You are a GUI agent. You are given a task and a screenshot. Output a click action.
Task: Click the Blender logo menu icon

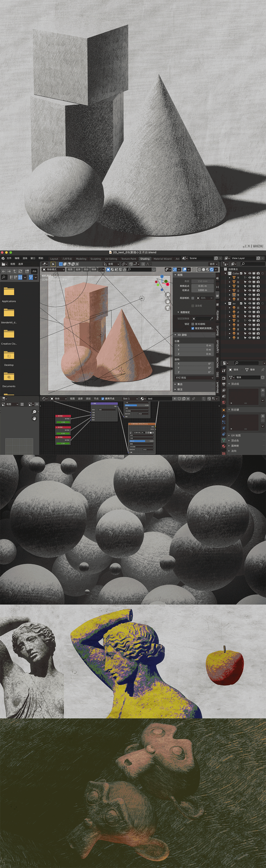3,258
